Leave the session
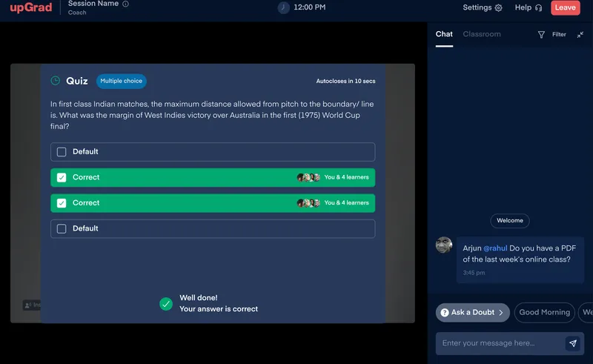 click(566, 7)
